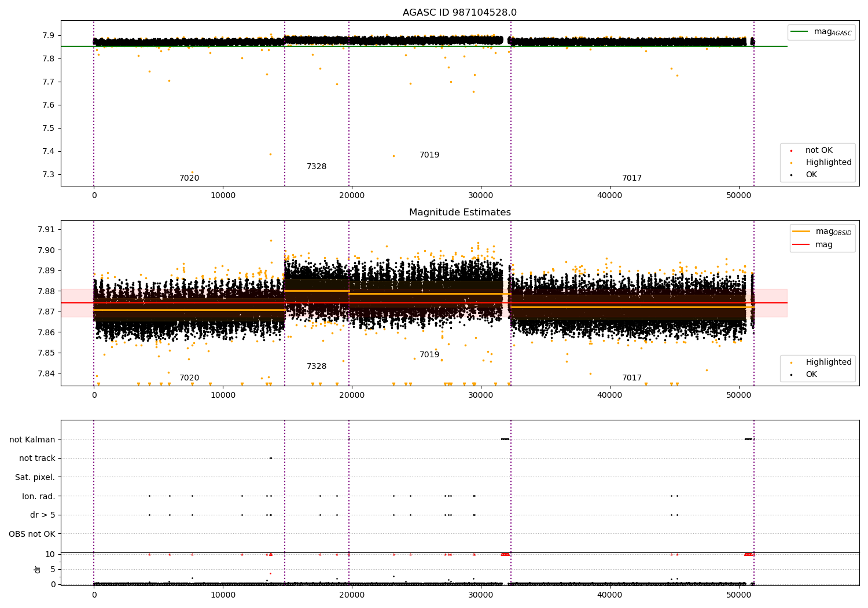Click the obsid label 7328 in the top plot

click(x=317, y=167)
